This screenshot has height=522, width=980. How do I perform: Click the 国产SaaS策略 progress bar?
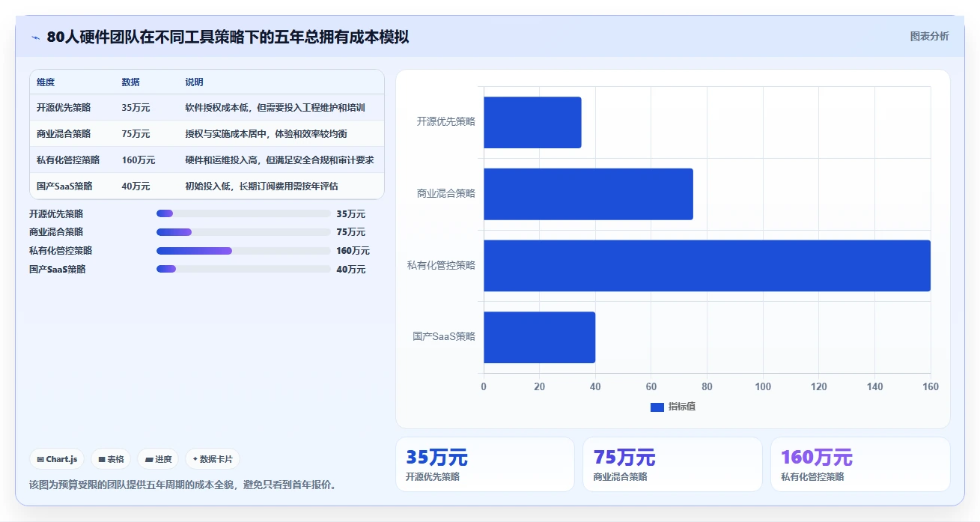click(243, 269)
